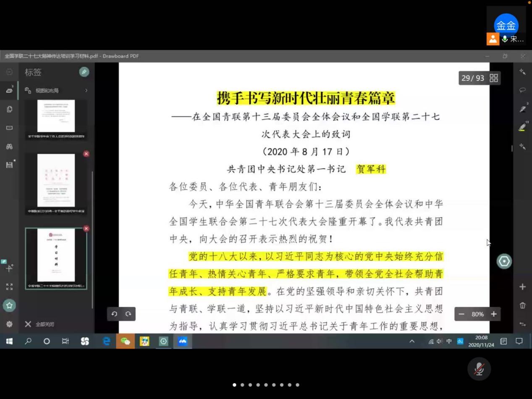Click the document scrollbar handle on the right

511,148
